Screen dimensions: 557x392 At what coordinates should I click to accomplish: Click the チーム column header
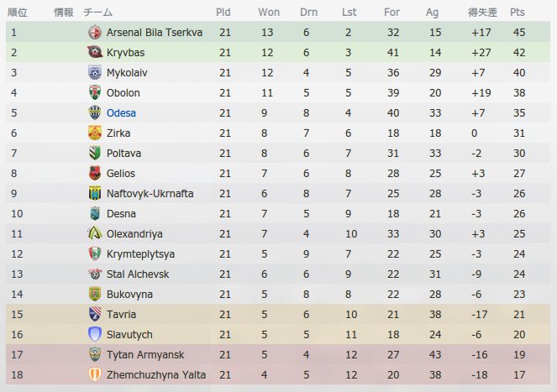tap(97, 13)
